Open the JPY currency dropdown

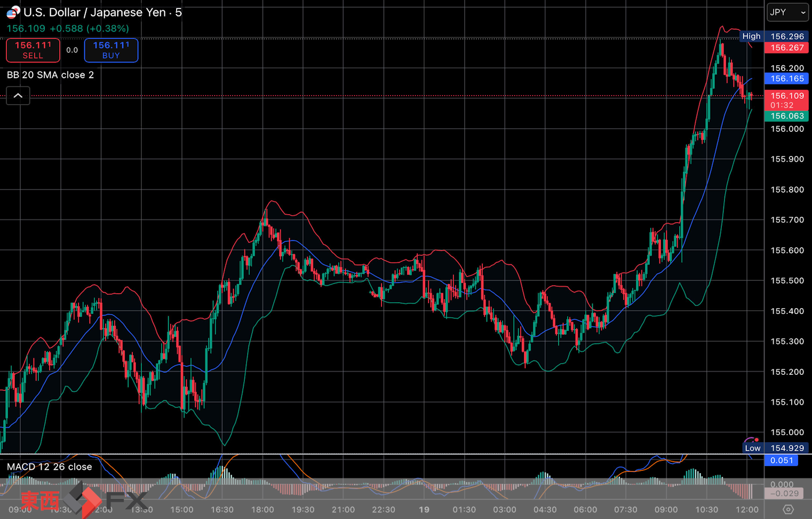787,12
